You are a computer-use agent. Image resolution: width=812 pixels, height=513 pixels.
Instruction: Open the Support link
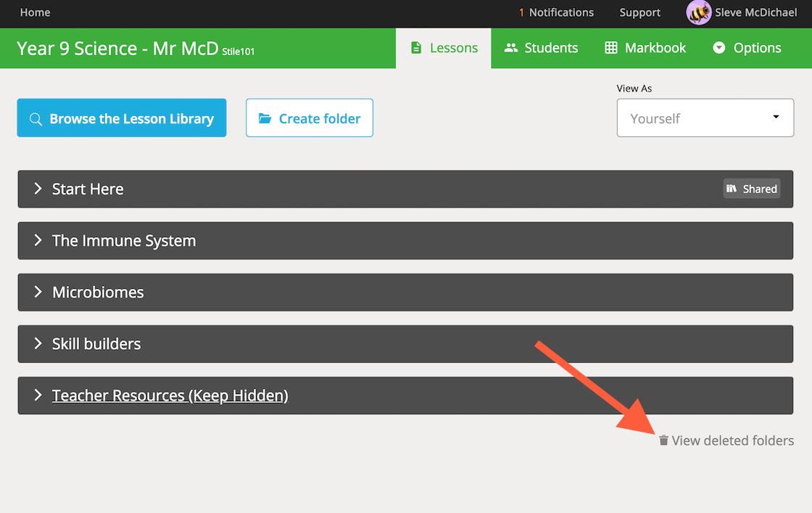point(639,12)
